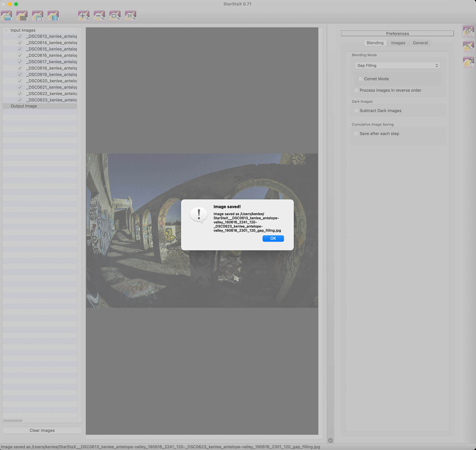Click the Zoom In magnifier icon
Screen dimensions: 476x450
point(84,15)
